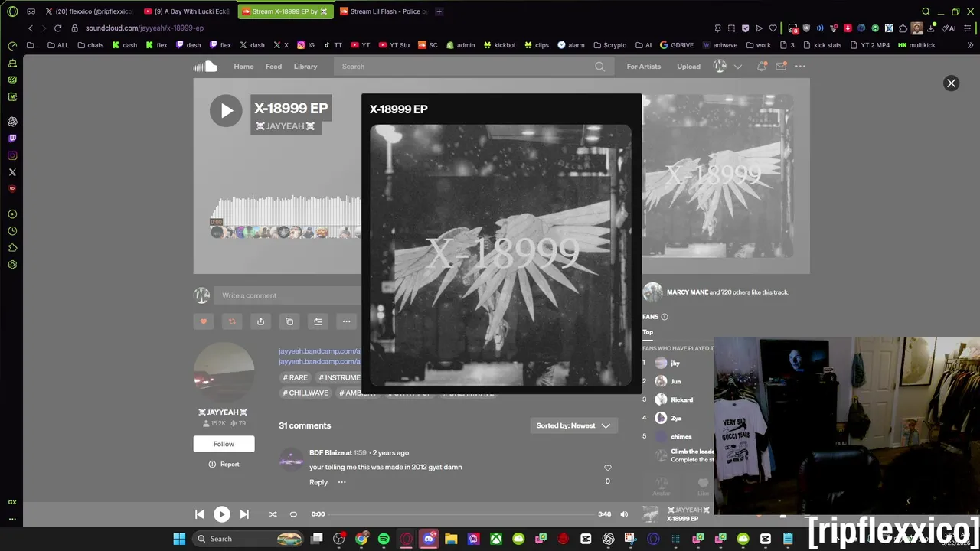Open Discord from the taskbar
980x551 pixels.
click(429, 539)
